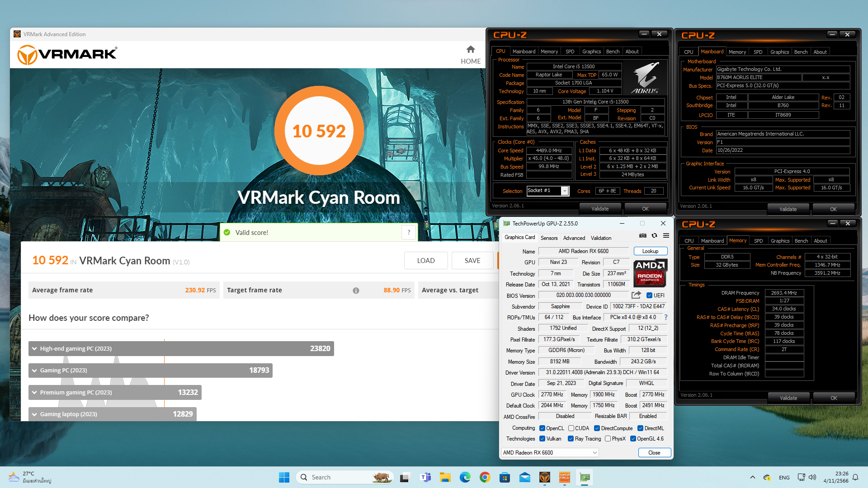Image resolution: width=868 pixels, height=488 pixels.
Task: Open Task View on taskbar
Action: click(405, 477)
